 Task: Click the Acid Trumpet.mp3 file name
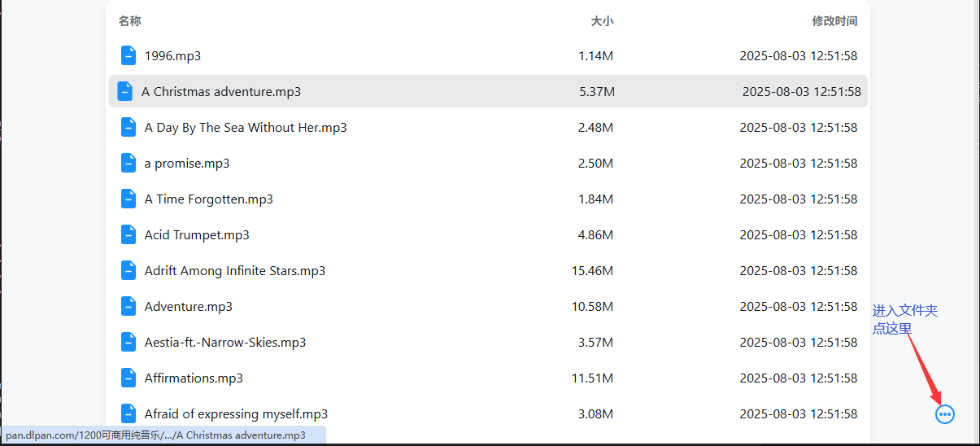197,235
